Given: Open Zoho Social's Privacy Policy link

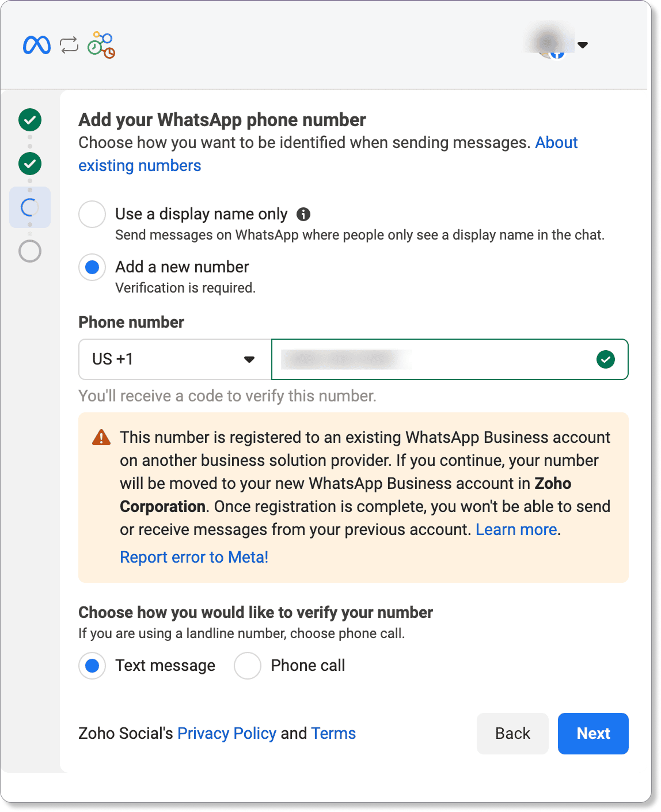Looking at the screenshot, I should (227, 734).
